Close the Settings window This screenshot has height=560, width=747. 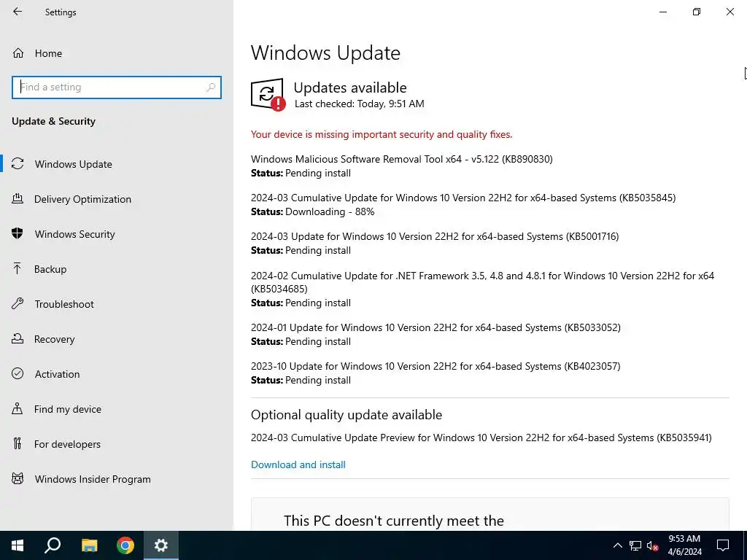pyautogui.click(x=729, y=12)
